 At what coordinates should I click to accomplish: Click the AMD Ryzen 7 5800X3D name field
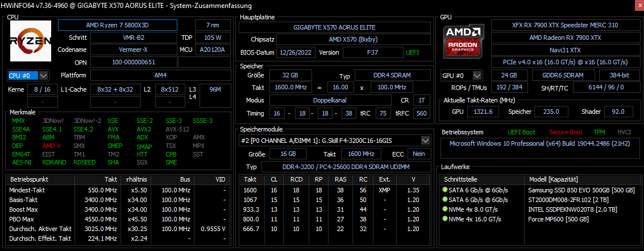pos(118,25)
